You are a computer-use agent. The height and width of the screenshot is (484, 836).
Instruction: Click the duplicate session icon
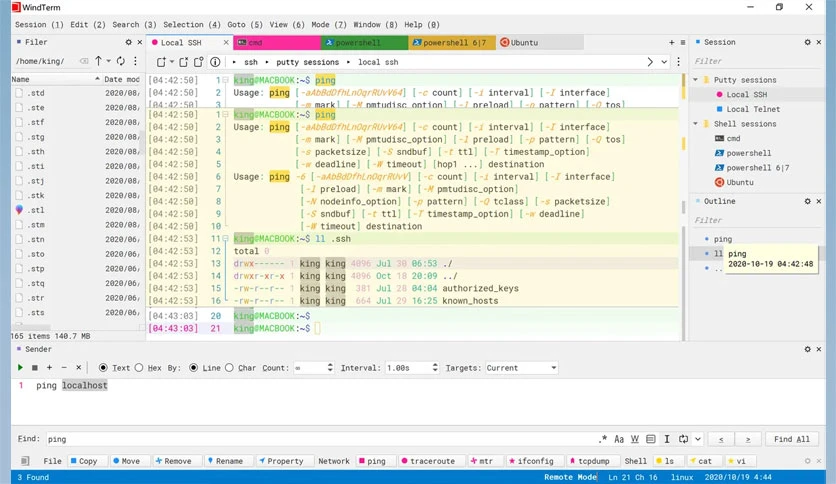point(183,62)
